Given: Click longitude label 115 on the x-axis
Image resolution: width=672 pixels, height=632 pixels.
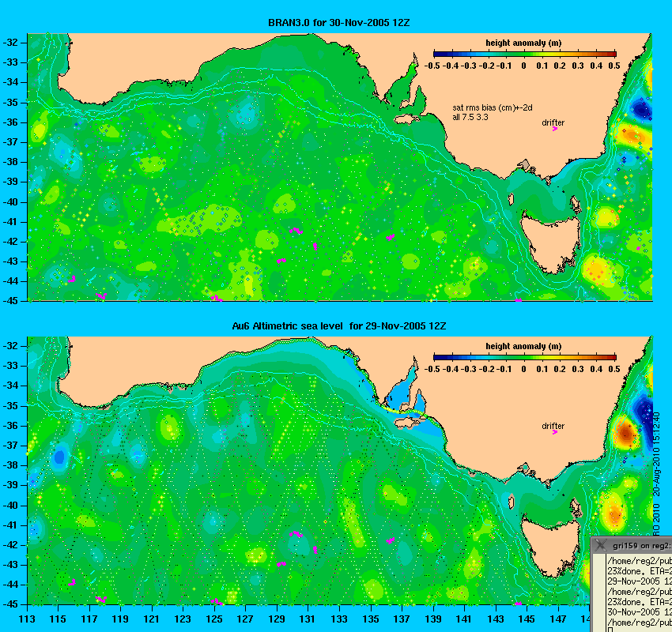Looking at the screenshot, I should [58, 619].
